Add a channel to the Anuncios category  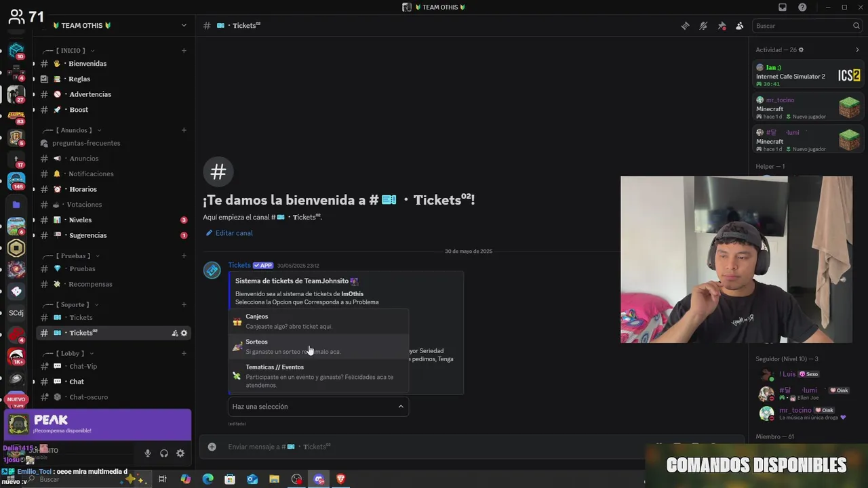coord(184,130)
